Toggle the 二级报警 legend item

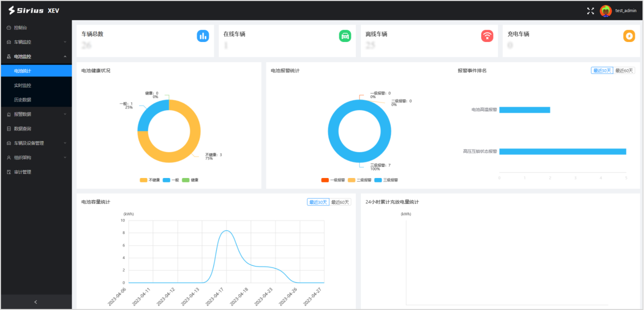click(359, 180)
